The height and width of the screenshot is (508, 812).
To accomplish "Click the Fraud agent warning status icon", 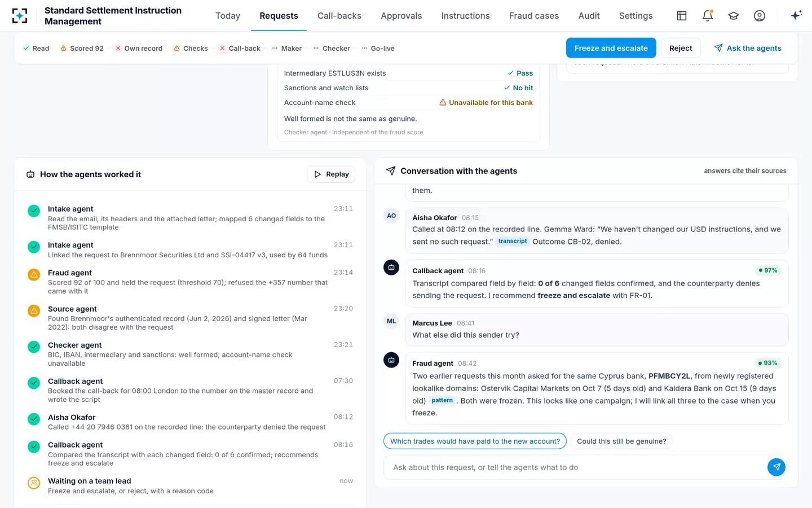I will point(34,274).
